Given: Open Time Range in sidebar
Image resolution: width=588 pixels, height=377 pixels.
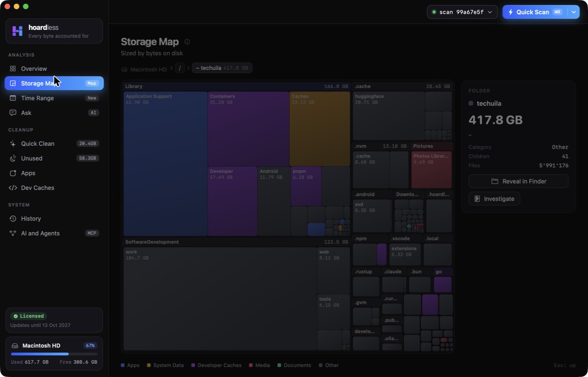Looking at the screenshot, I should 54,98.
